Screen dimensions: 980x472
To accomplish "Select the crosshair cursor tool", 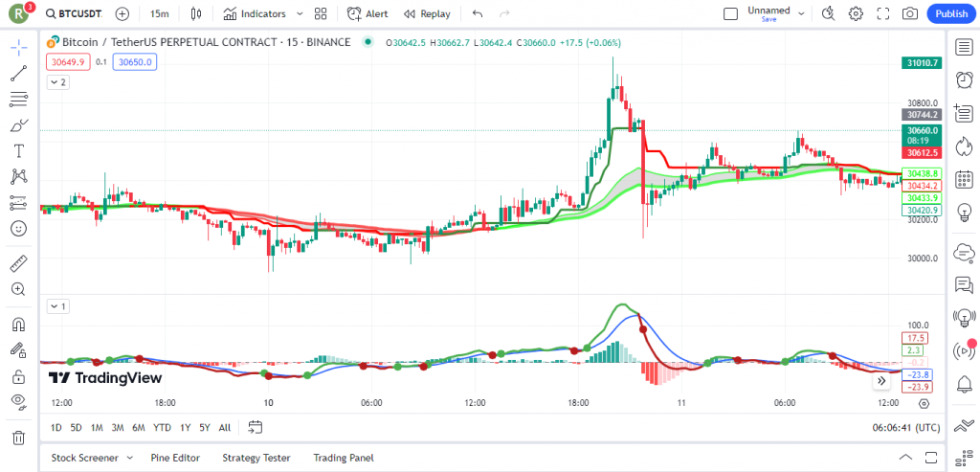I will click(19, 48).
